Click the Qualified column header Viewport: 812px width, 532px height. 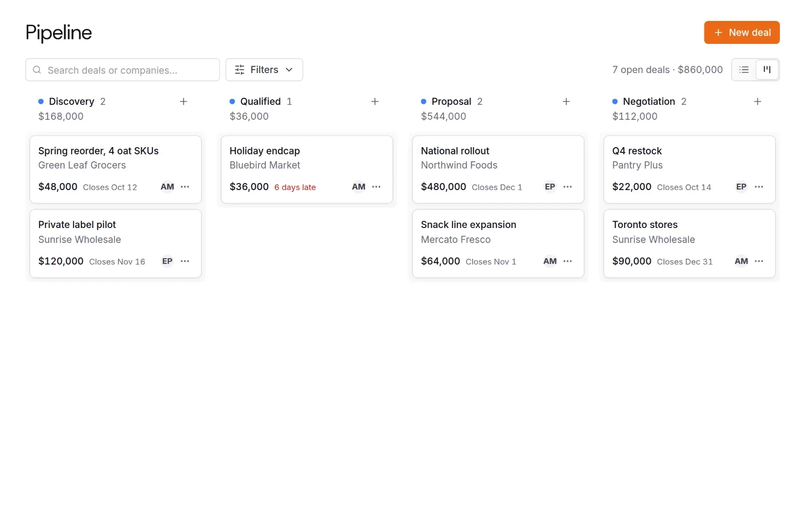[260, 101]
